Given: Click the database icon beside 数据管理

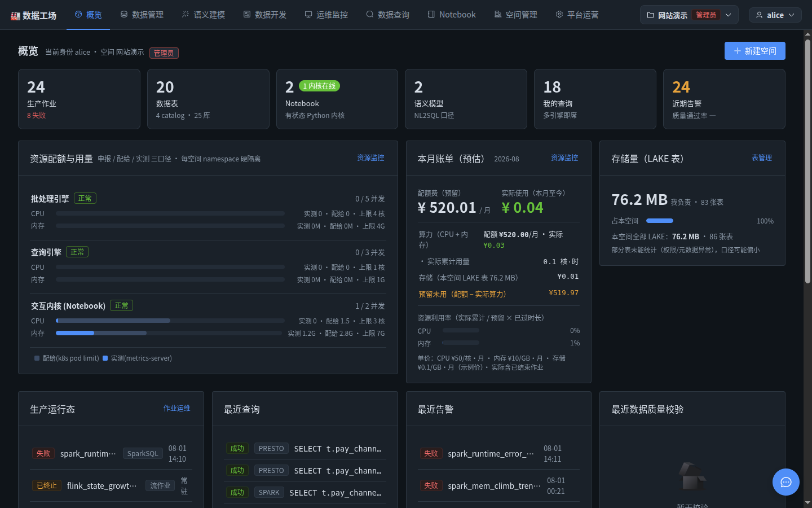Looking at the screenshot, I should [x=124, y=15].
